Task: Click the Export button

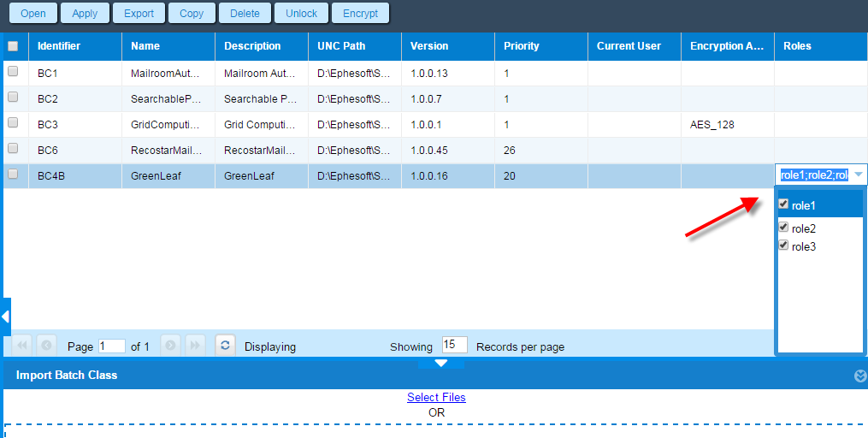Action: 139,14
